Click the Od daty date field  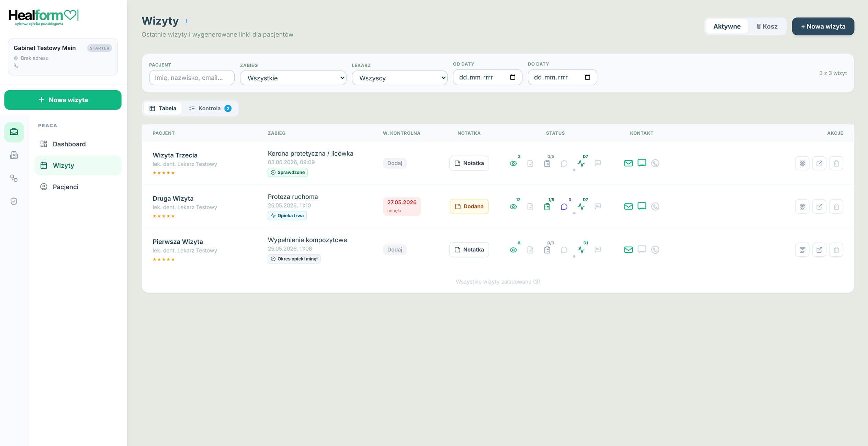(x=487, y=77)
